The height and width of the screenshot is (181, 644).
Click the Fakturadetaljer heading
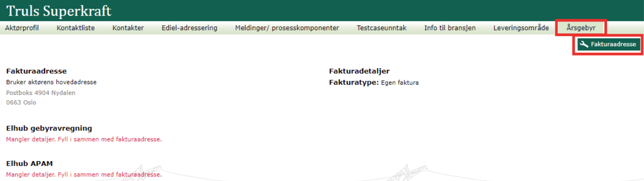tap(359, 71)
